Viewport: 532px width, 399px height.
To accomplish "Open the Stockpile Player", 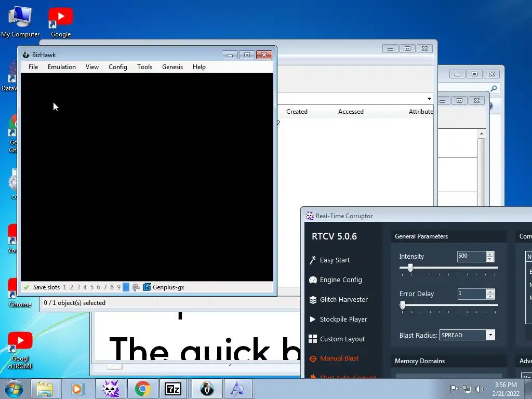I will 338,320.
